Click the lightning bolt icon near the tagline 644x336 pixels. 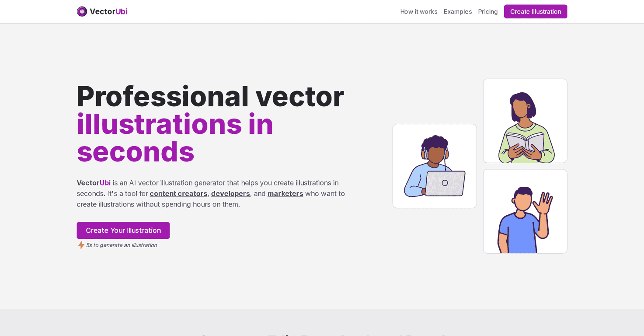(81, 245)
